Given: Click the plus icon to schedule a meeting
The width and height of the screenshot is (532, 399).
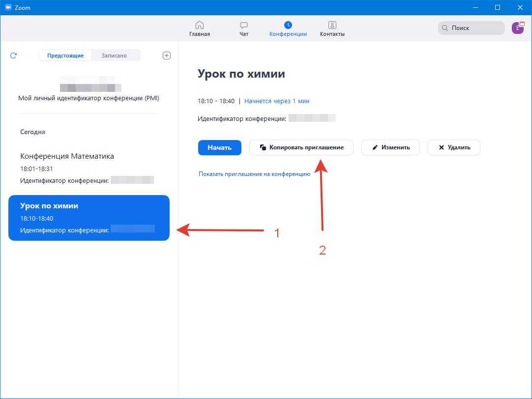Looking at the screenshot, I should [x=167, y=56].
